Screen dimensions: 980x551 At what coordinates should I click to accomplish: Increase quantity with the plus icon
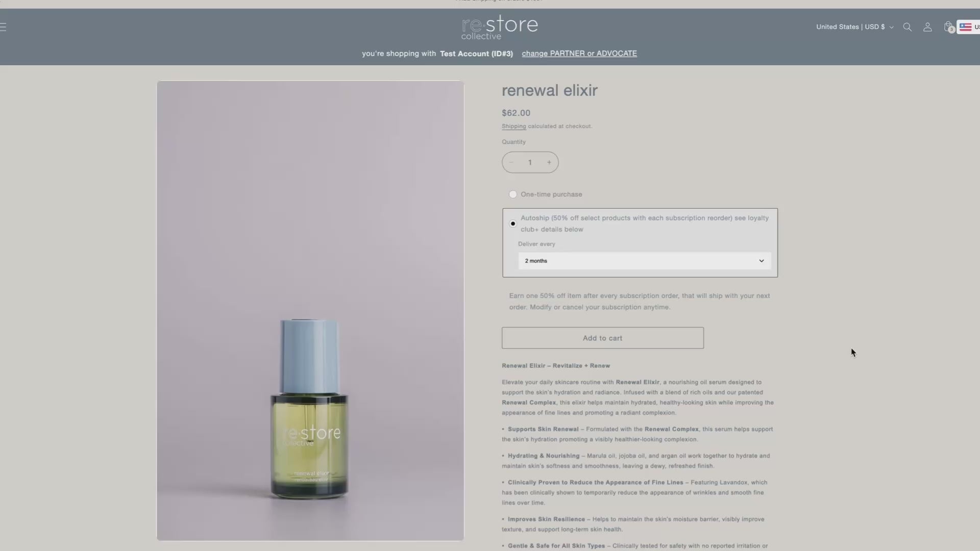pyautogui.click(x=549, y=162)
